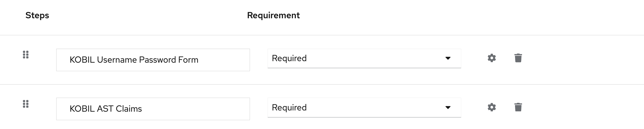Open settings gear for KOBIL AST Claims
The height and width of the screenshot is (129, 644).
492,107
